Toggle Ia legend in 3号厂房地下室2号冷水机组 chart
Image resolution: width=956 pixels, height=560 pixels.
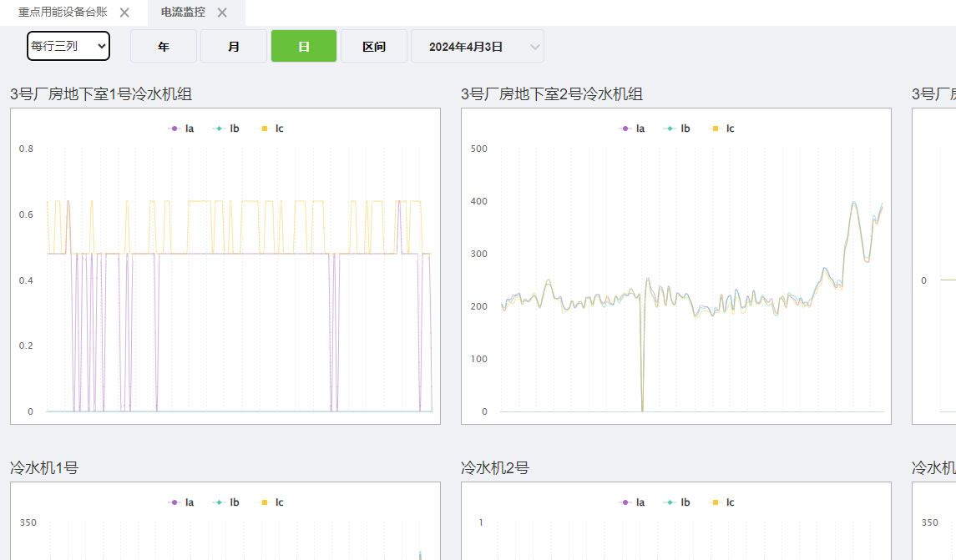click(x=632, y=129)
